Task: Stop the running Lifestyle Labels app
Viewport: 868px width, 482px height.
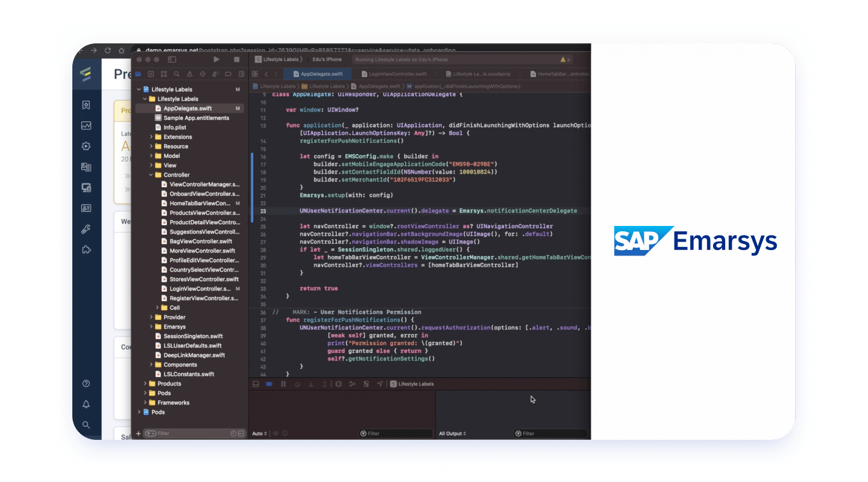Action: pos(238,60)
